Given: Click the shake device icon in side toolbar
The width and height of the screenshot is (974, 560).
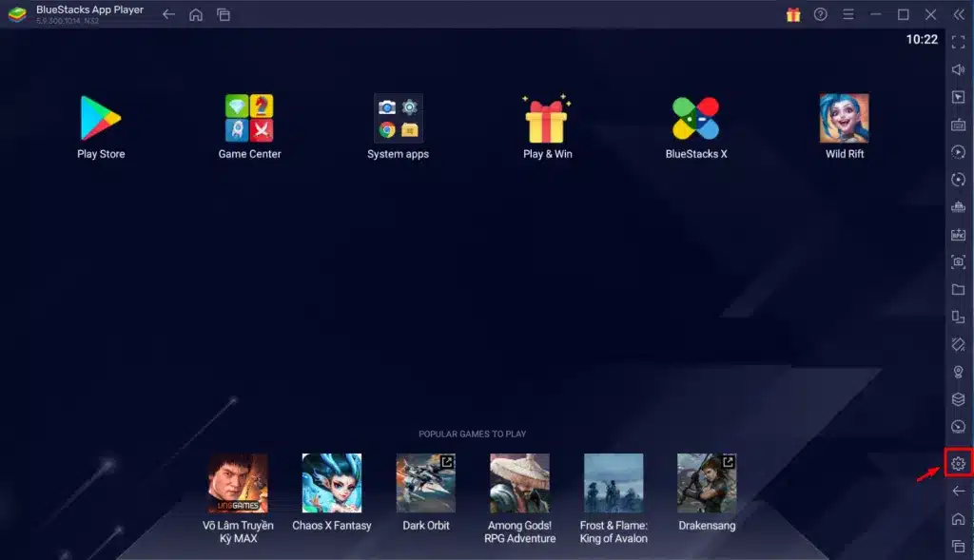Looking at the screenshot, I should [x=959, y=344].
